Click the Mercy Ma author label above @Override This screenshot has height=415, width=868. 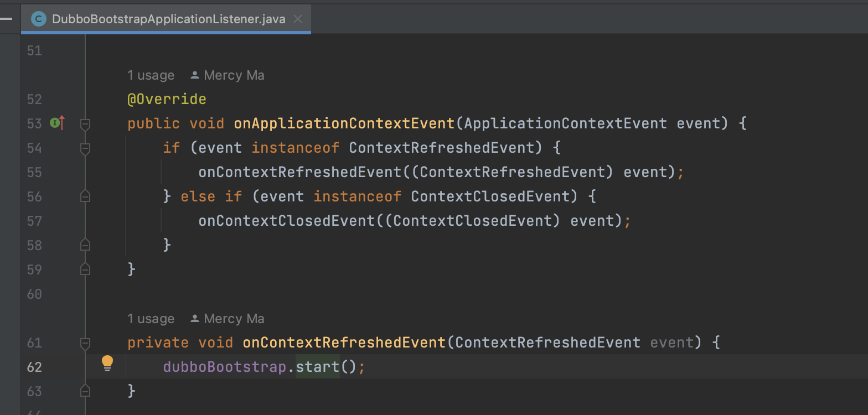(x=234, y=75)
